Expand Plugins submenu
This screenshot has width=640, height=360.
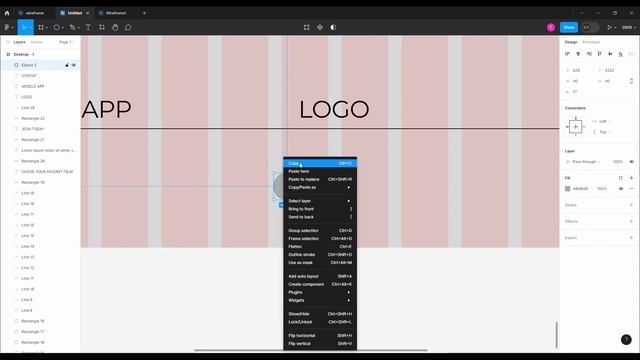(320, 292)
